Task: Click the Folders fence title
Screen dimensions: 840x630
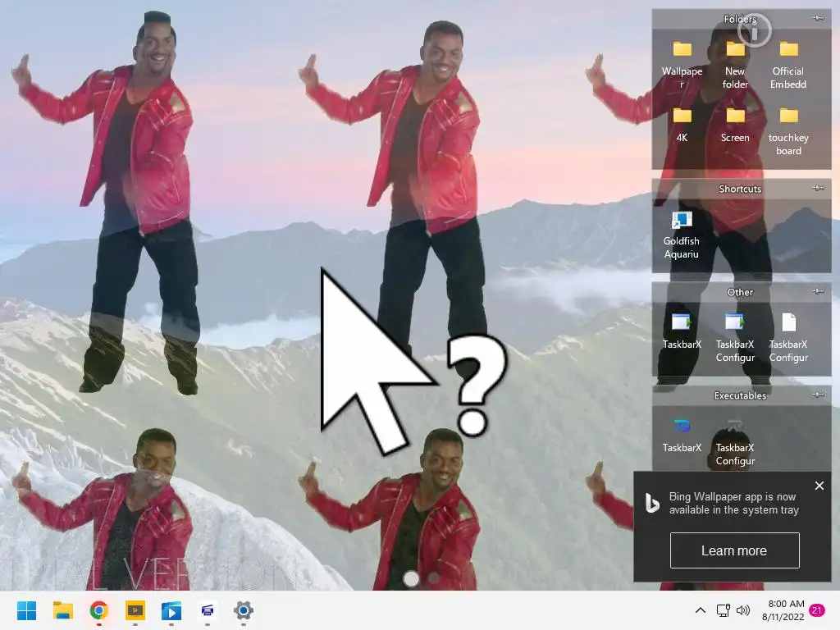Action: point(740,20)
